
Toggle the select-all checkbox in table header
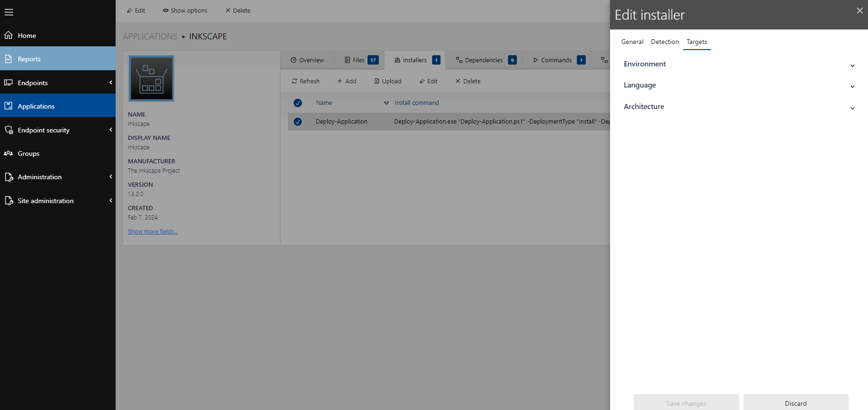pyautogui.click(x=298, y=103)
